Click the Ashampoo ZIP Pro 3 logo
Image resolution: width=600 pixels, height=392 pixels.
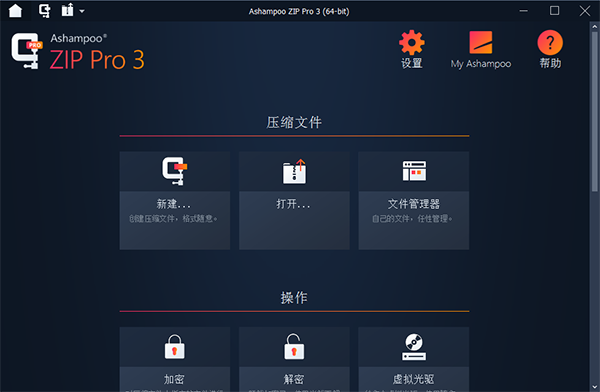pyautogui.click(x=78, y=52)
